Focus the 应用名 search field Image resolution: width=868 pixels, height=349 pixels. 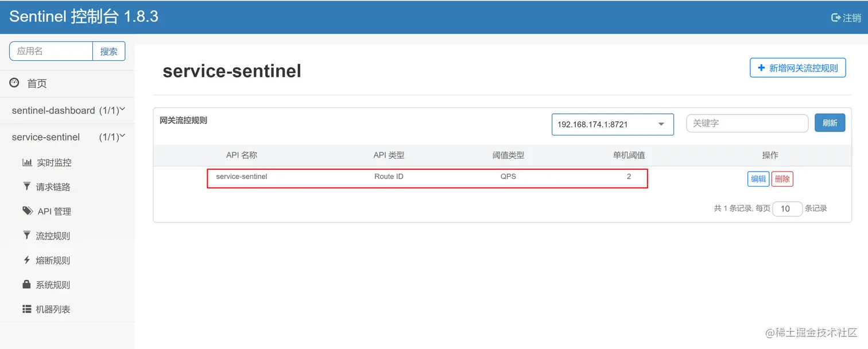(51, 51)
